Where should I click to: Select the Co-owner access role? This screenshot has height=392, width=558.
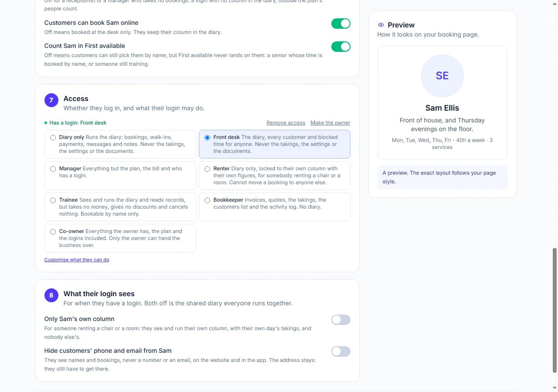(x=120, y=238)
